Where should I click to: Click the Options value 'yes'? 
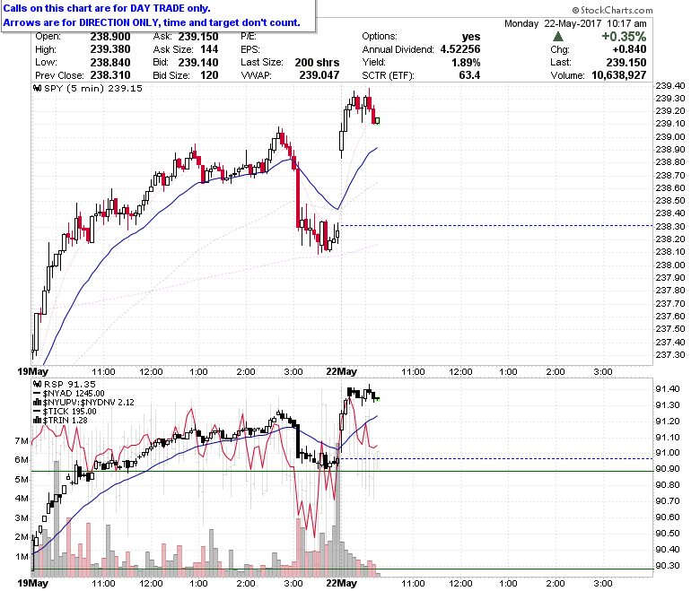point(471,37)
